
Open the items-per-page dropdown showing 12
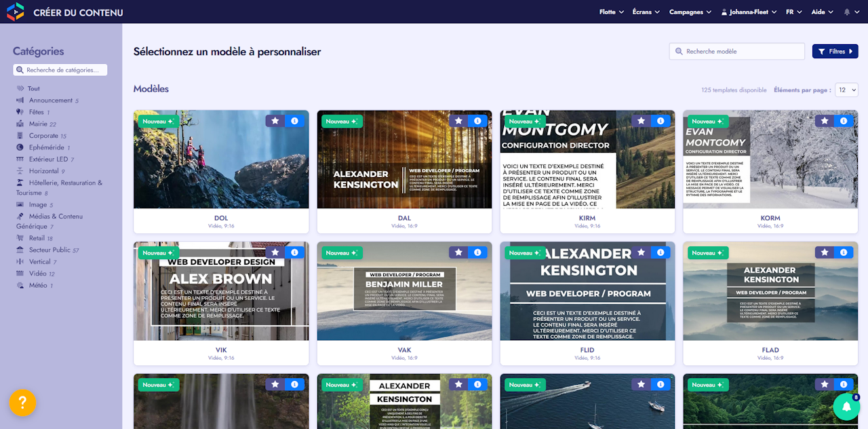point(846,90)
